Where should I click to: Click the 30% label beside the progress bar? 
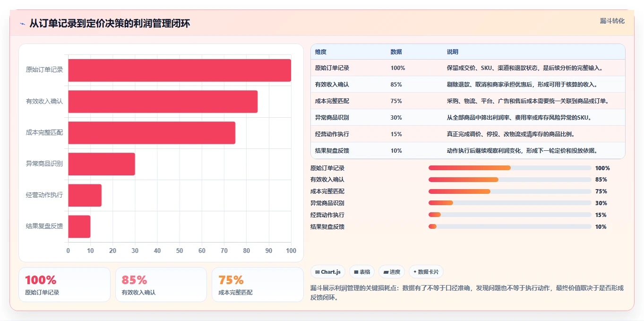[601, 203]
